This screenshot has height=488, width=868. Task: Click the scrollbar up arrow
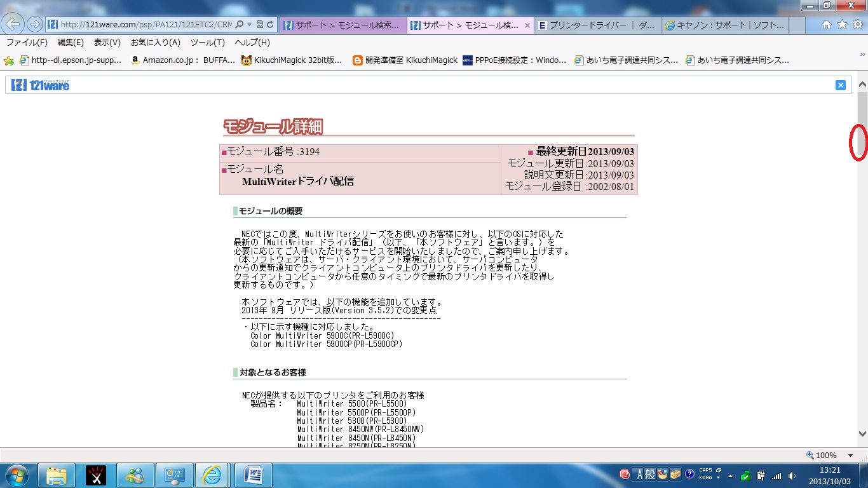[x=862, y=85]
